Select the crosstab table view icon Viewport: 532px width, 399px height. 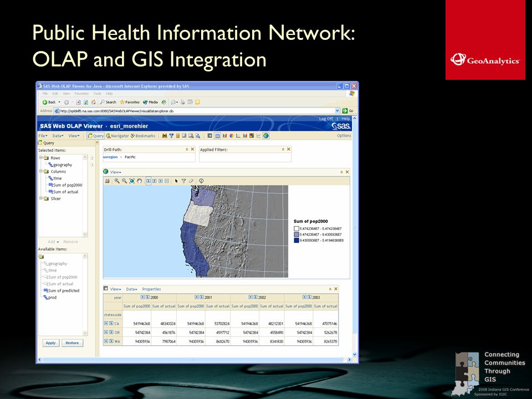tap(217, 136)
